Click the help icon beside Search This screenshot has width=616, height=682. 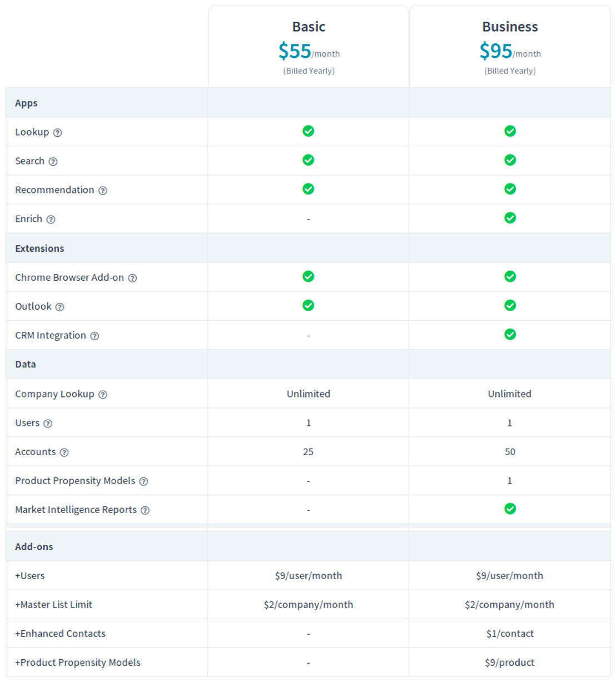click(53, 162)
